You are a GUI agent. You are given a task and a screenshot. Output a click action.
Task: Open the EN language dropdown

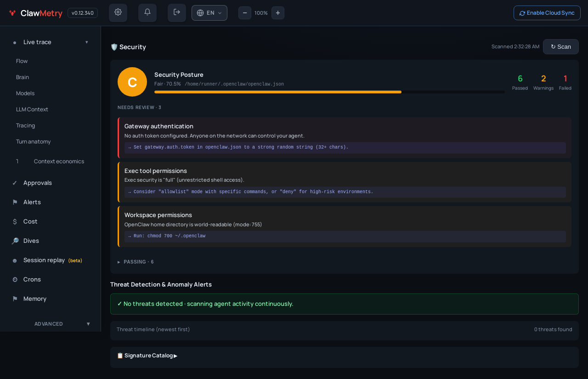point(209,13)
